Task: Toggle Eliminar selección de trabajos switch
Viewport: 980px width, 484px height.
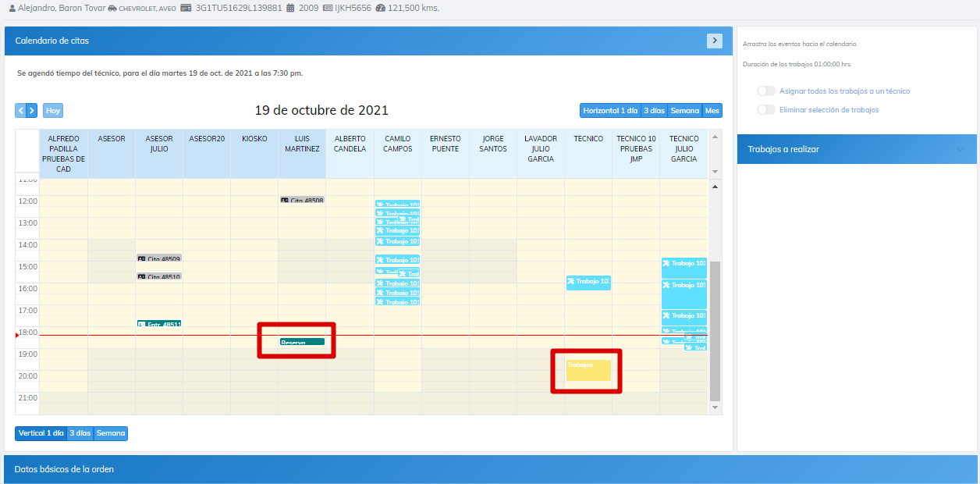Action: click(766, 110)
